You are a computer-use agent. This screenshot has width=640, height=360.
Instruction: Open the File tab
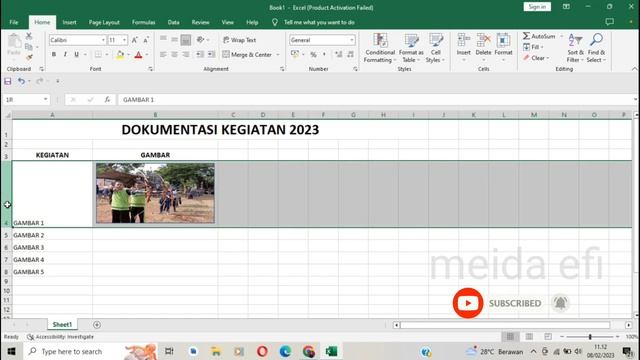14,22
